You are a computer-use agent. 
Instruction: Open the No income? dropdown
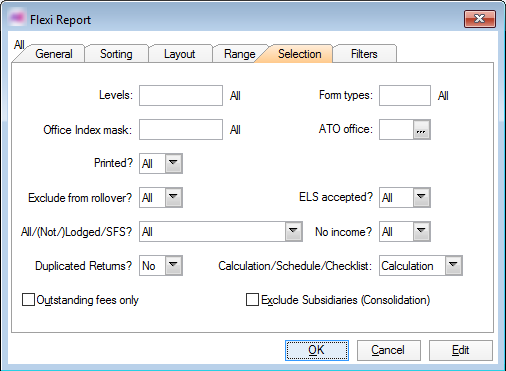click(x=422, y=231)
